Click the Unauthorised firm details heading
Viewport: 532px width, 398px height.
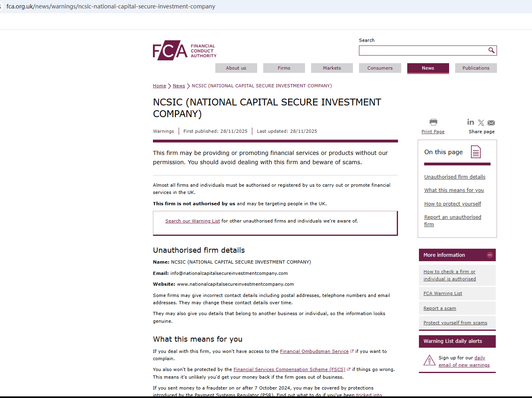(199, 250)
